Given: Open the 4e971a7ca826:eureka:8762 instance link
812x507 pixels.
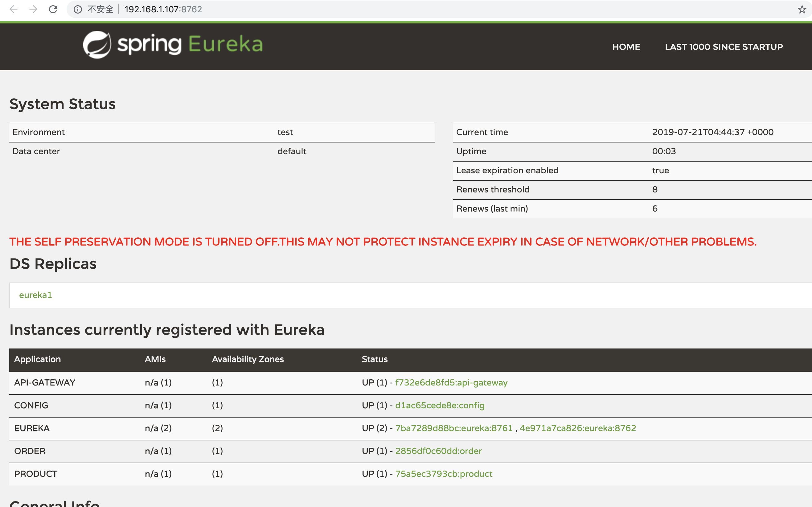Looking at the screenshot, I should (x=577, y=428).
